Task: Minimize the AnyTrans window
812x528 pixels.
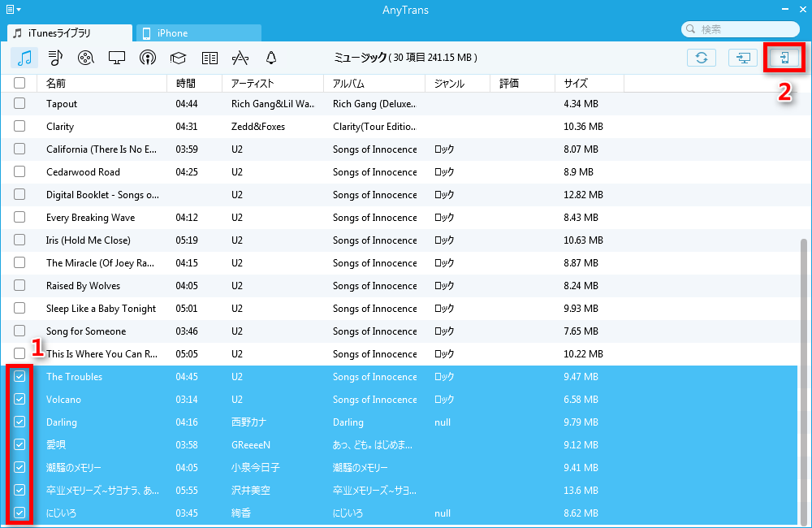Action: click(x=785, y=9)
